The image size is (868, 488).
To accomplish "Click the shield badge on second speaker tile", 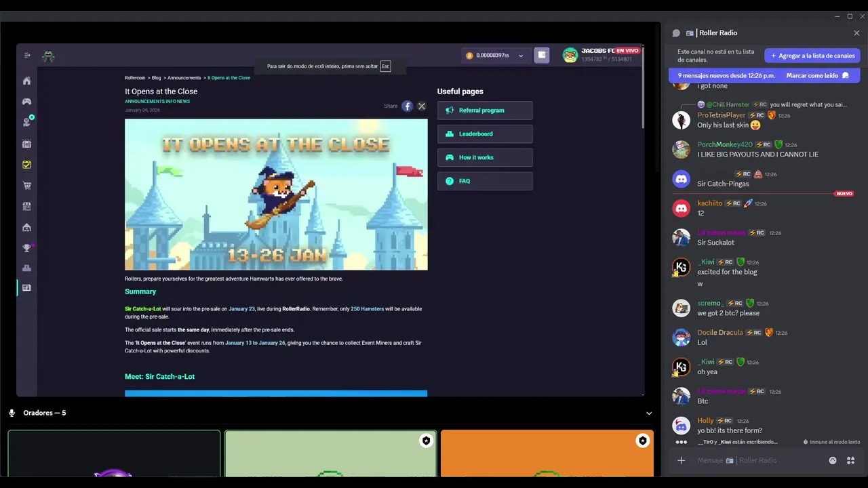I will coord(426,441).
